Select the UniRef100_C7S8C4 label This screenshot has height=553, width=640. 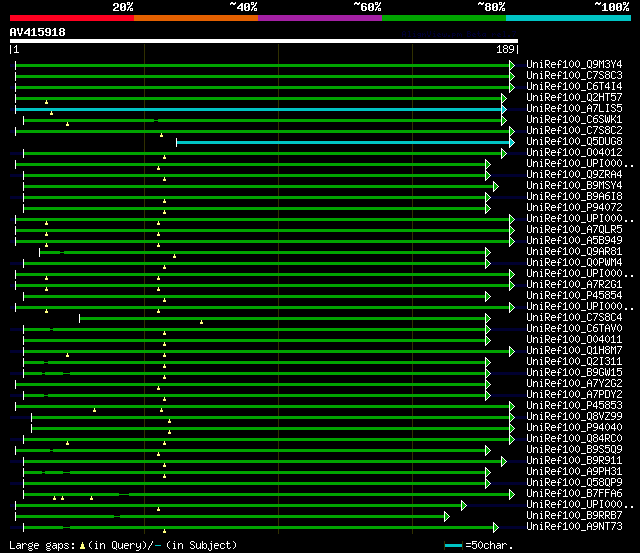(x=574, y=318)
